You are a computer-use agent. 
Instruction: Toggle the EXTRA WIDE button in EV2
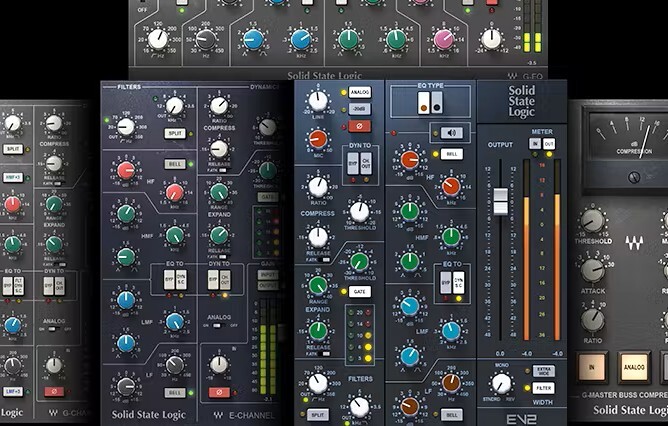point(544,371)
